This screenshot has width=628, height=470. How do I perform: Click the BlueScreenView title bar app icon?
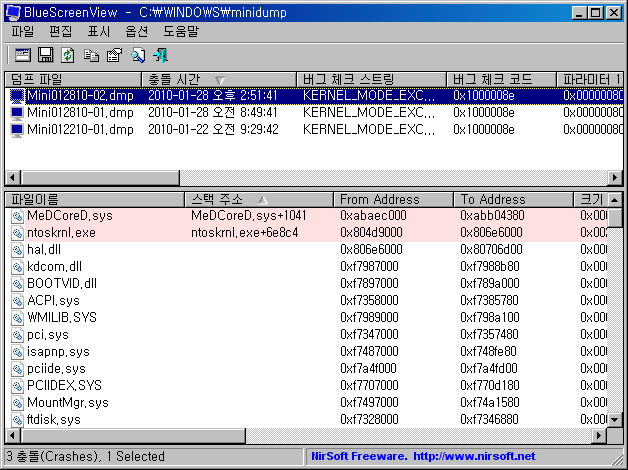coord(12,12)
